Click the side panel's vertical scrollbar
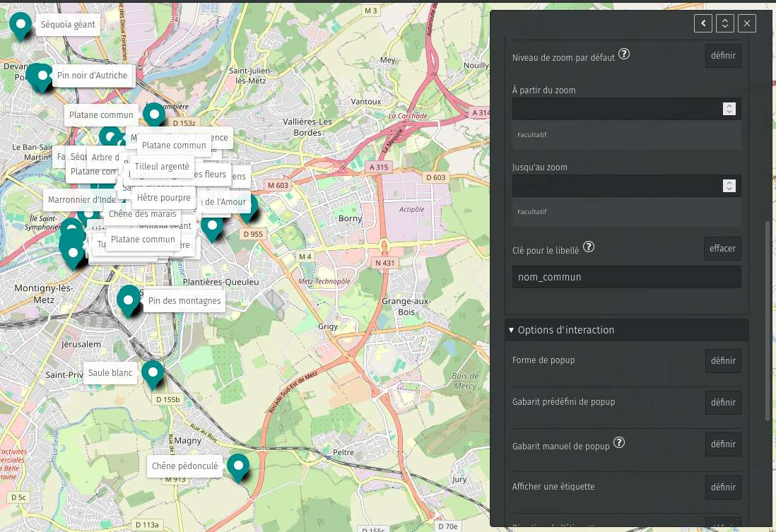Image resolution: width=776 pixels, height=532 pixels. pos(768,318)
